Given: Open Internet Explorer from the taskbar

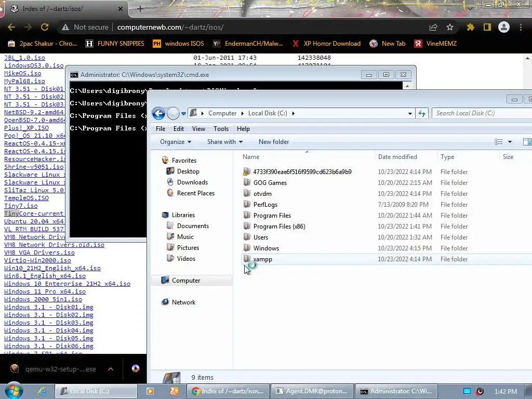Looking at the screenshot, I should (42, 391).
